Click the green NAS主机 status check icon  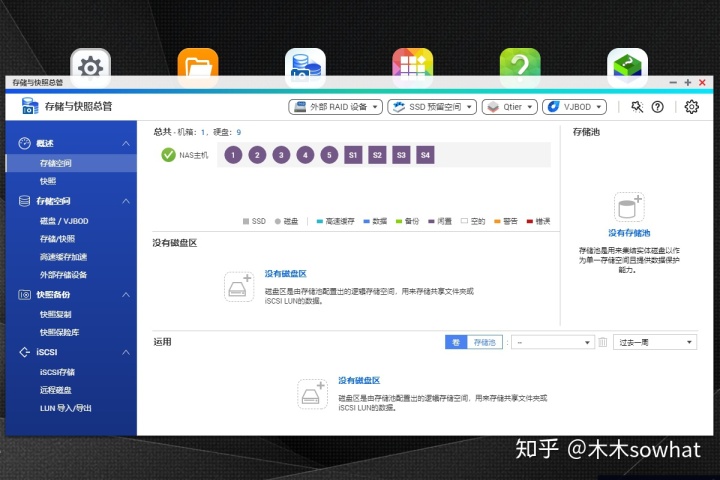tap(169, 155)
